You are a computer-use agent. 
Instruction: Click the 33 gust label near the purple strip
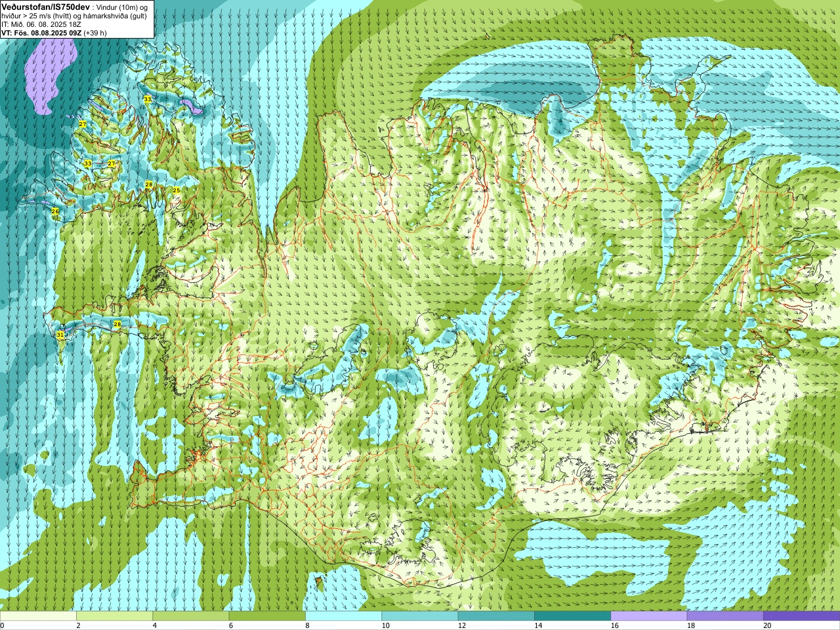click(x=147, y=99)
